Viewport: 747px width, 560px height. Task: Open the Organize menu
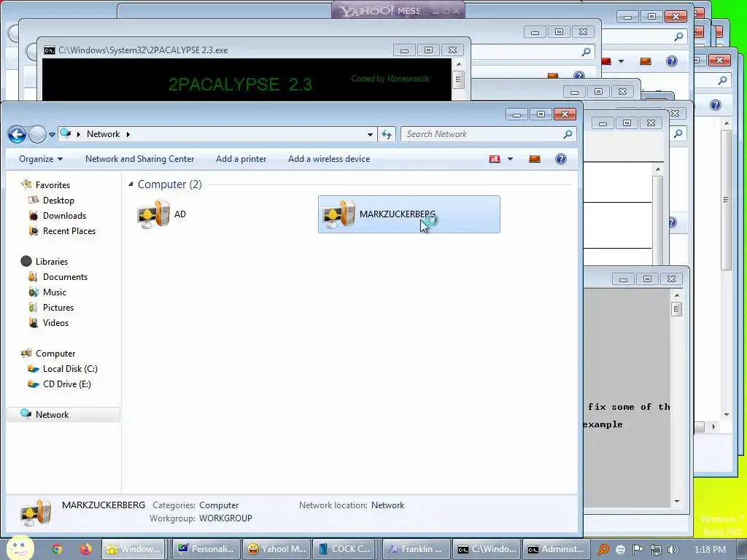coord(41,159)
